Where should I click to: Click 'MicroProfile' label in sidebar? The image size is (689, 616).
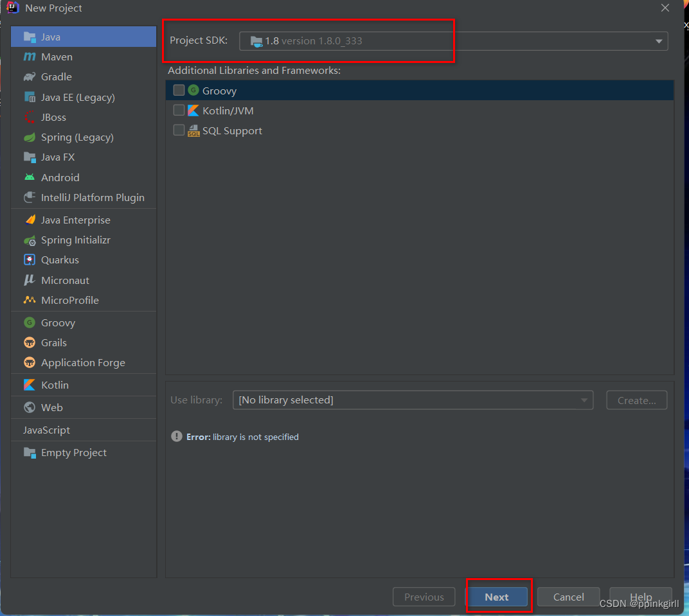pyautogui.click(x=70, y=301)
